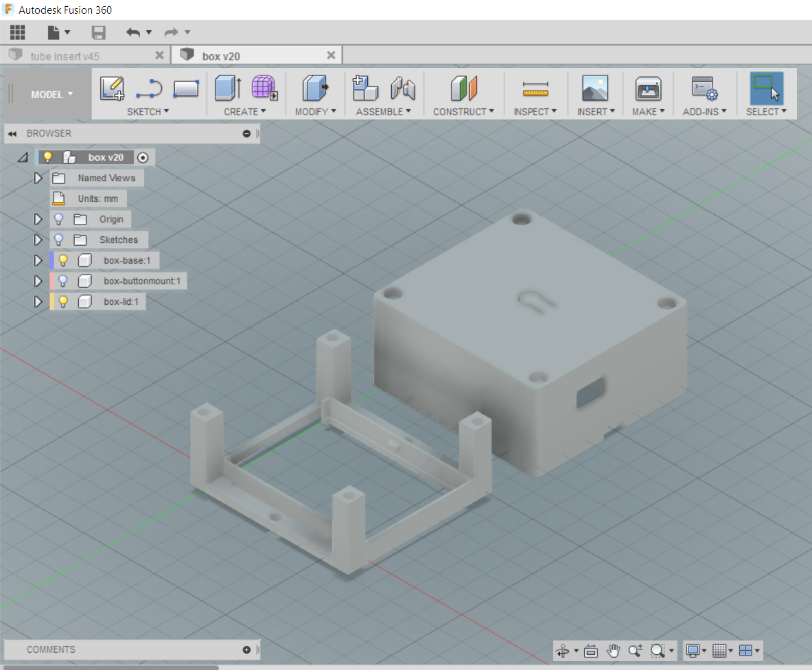Click the box-lid 3D model in viewport
Viewport: 812px width, 670px height.
coord(531,342)
